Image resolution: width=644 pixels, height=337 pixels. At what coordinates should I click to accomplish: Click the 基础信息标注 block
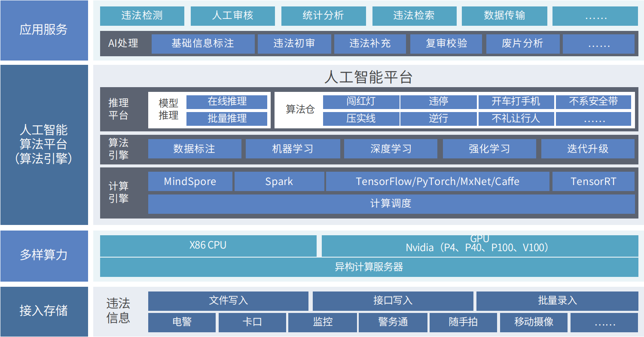pos(203,43)
